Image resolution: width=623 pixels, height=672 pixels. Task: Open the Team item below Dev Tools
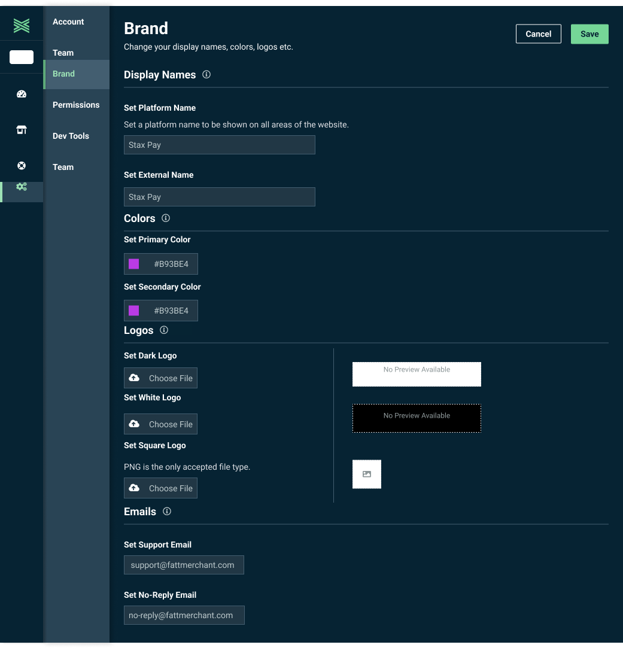63,167
